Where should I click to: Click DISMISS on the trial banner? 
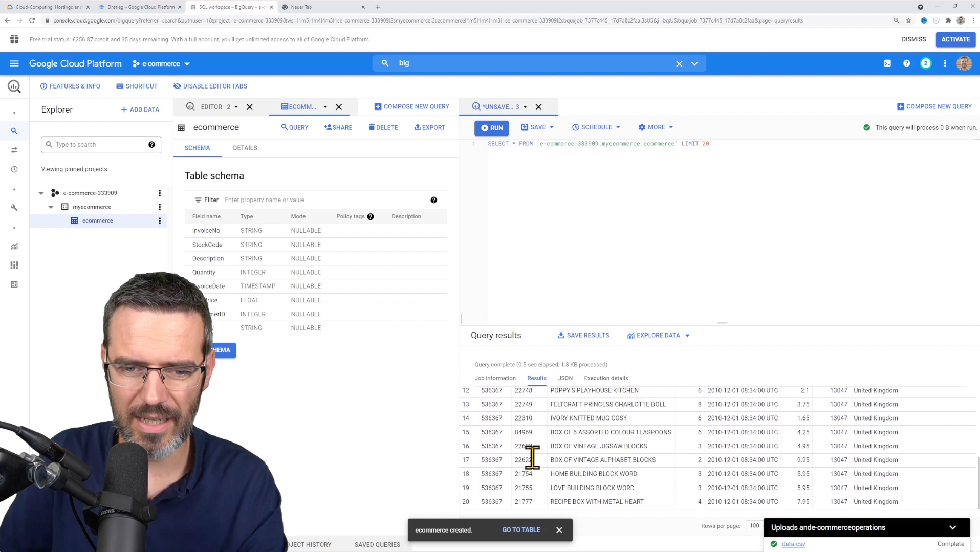[x=913, y=39]
